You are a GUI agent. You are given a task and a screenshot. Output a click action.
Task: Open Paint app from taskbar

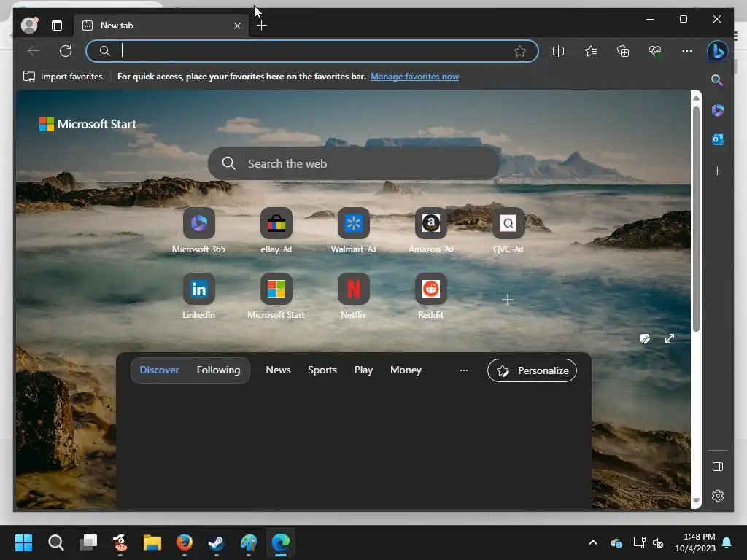249,542
